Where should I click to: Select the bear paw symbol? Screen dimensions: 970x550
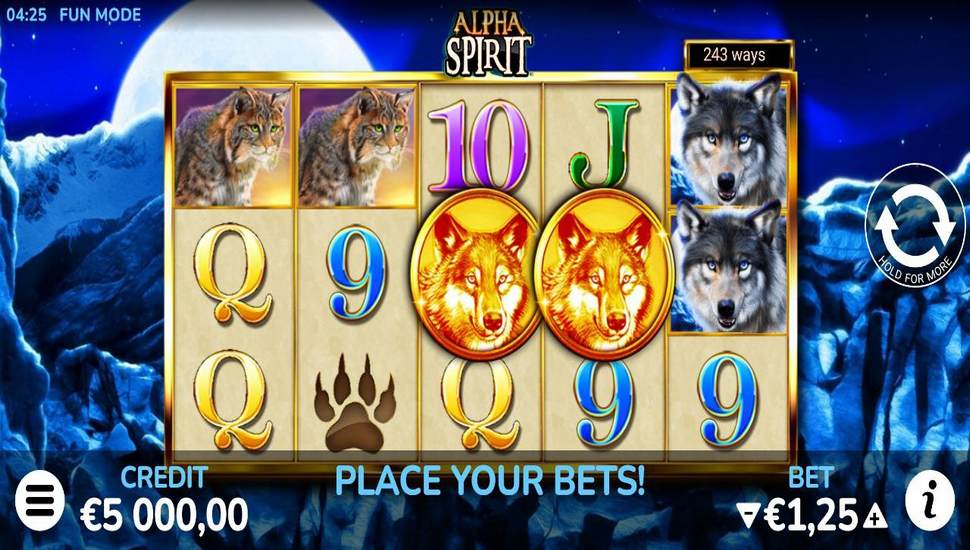pos(355,403)
